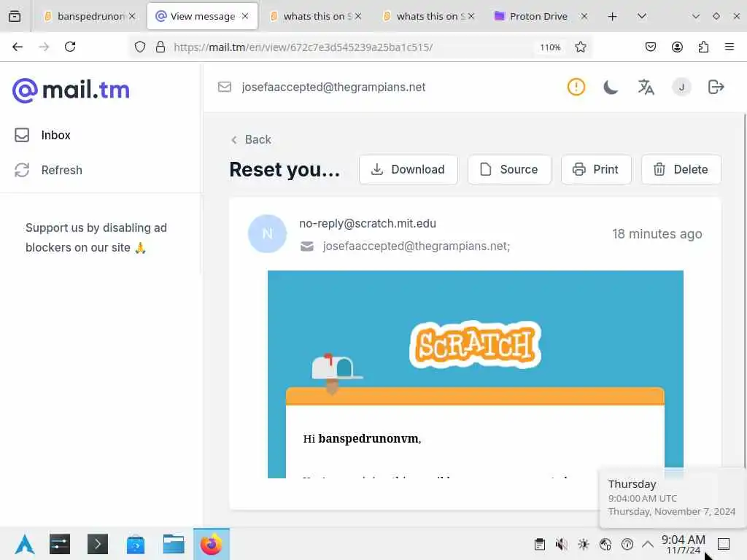The image size is (747, 560).
Task: Expand the hidden system tray icons
Action: [648, 544]
